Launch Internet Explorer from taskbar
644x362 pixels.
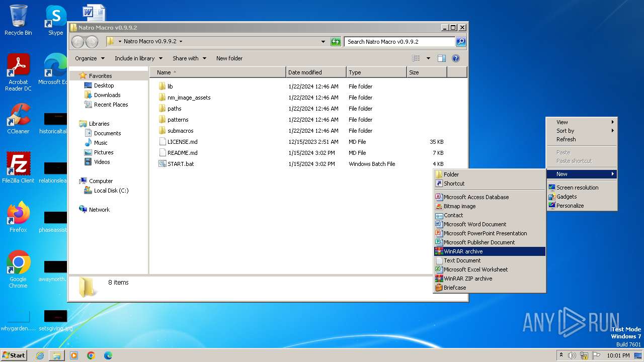tap(40, 355)
